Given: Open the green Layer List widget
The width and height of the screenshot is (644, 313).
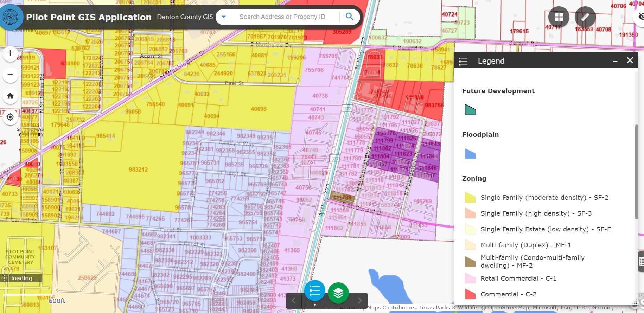Looking at the screenshot, I should pos(338,293).
